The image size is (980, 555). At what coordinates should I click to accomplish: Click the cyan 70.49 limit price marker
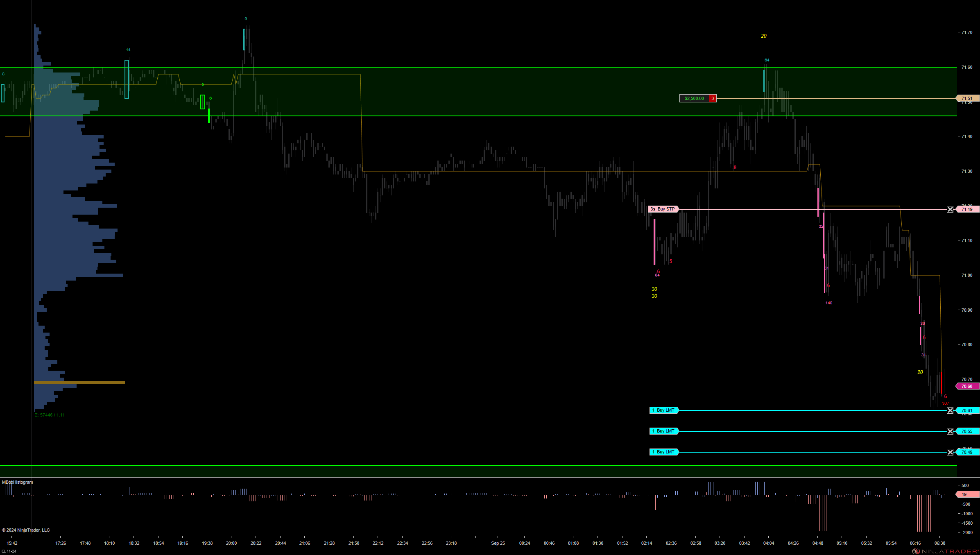[x=967, y=452]
